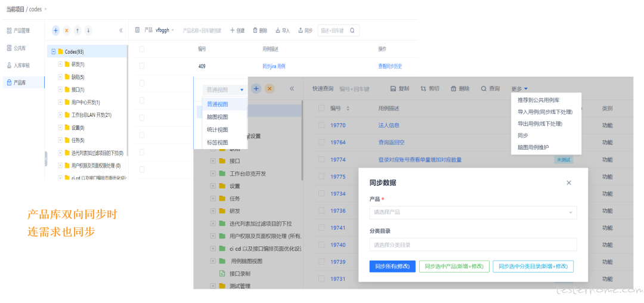This screenshot has height=303, width=644.
Task: Open the 更多 dropdown arrow
Action: tap(526, 89)
